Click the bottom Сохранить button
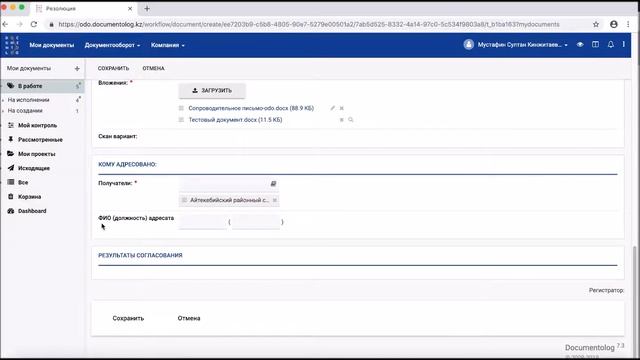 pyautogui.click(x=128, y=318)
